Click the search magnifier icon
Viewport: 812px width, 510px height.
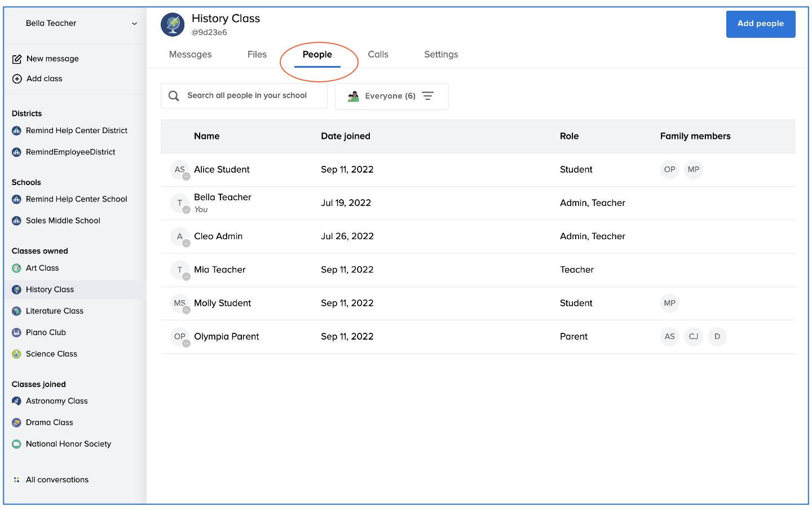tap(174, 96)
